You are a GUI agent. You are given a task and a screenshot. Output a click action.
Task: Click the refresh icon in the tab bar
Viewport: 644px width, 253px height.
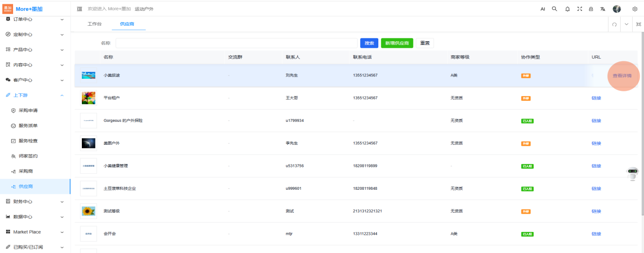click(x=615, y=24)
